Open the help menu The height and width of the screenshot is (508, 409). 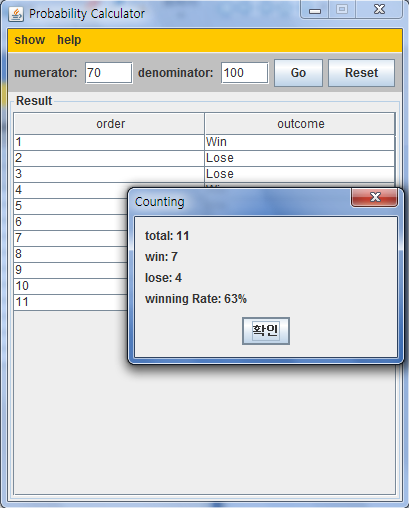69,40
